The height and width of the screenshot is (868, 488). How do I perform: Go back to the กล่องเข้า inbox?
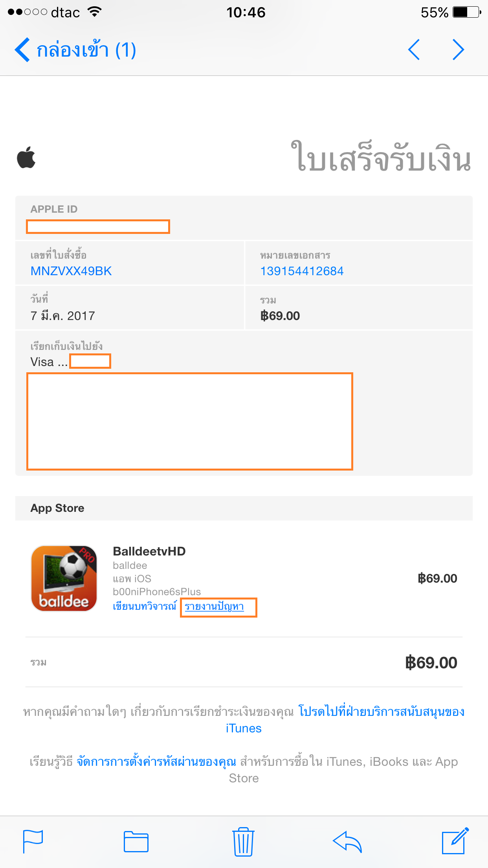75,50
